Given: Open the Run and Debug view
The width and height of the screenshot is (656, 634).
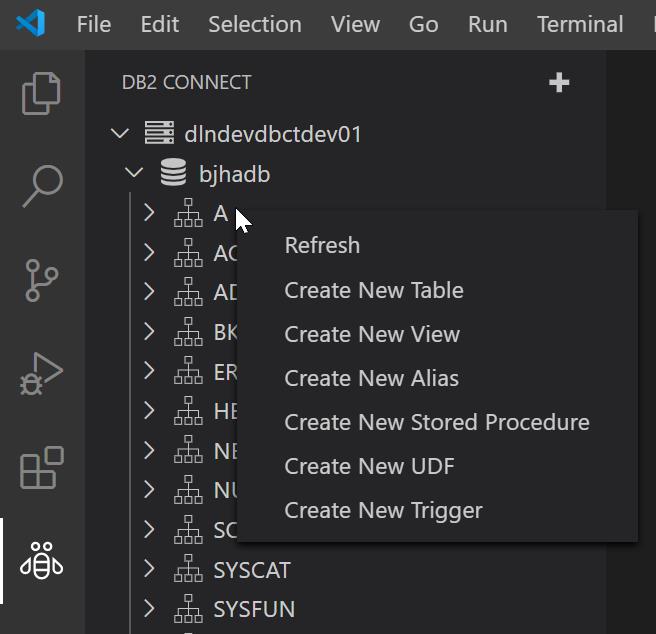Looking at the screenshot, I should pyautogui.click(x=41, y=374).
